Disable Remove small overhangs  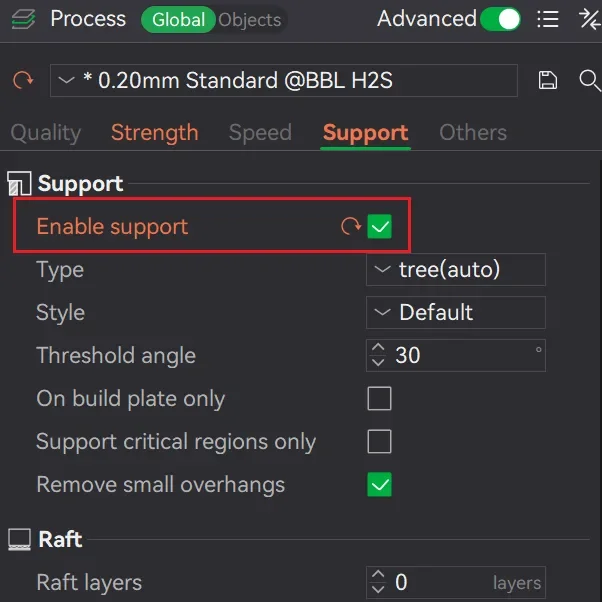pyautogui.click(x=379, y=484)
